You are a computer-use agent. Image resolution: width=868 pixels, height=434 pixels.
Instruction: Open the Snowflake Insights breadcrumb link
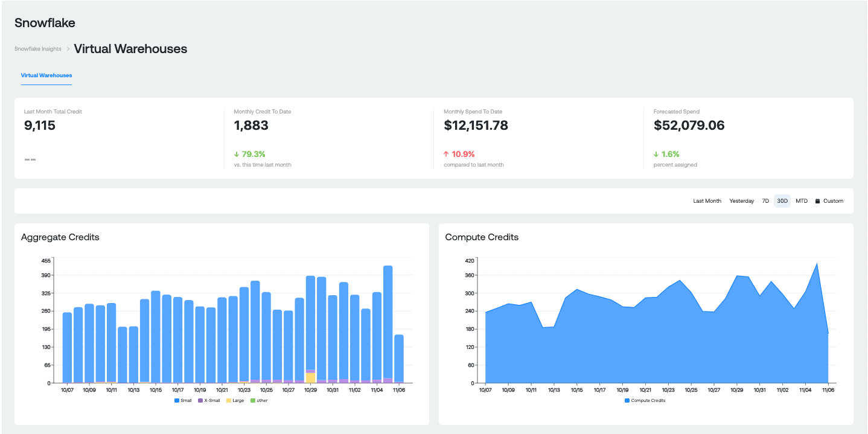coord(37,48)
